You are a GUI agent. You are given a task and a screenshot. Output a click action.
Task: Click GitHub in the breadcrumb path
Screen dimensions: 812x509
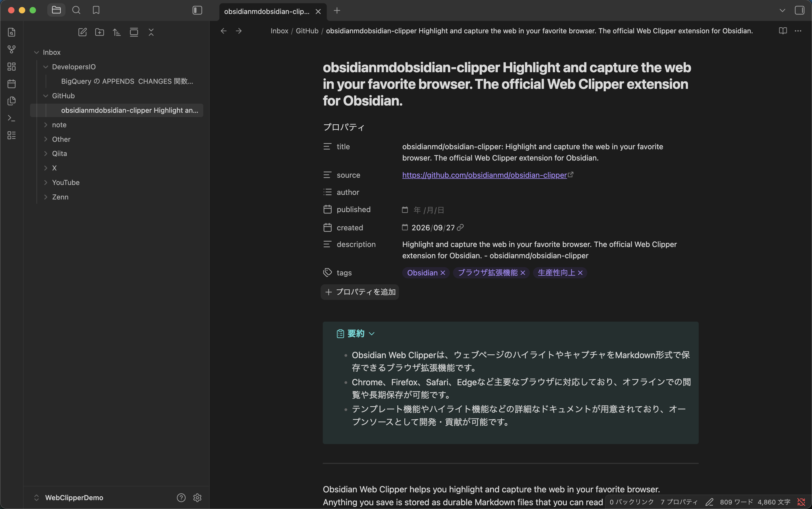tap(307, 31)
